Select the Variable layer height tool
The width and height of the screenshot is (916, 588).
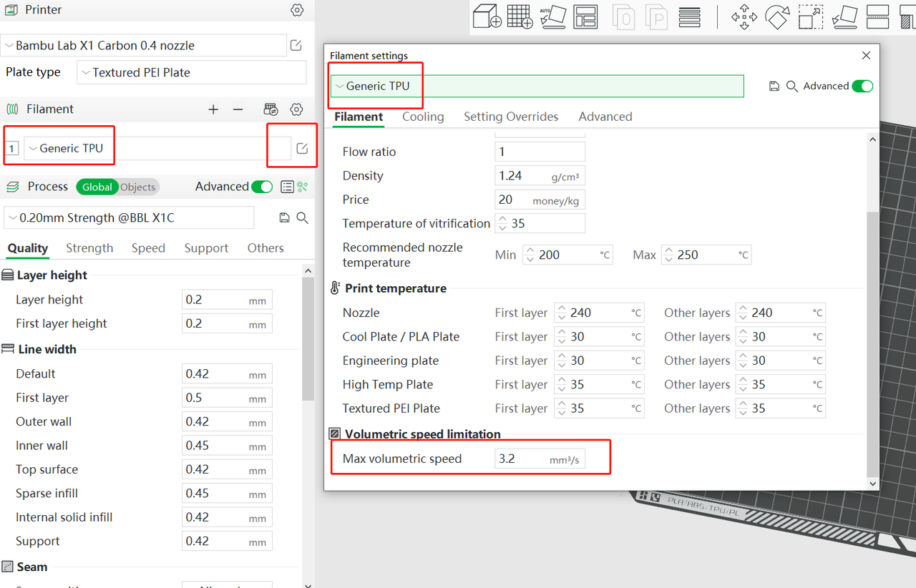tap(689, 16)
